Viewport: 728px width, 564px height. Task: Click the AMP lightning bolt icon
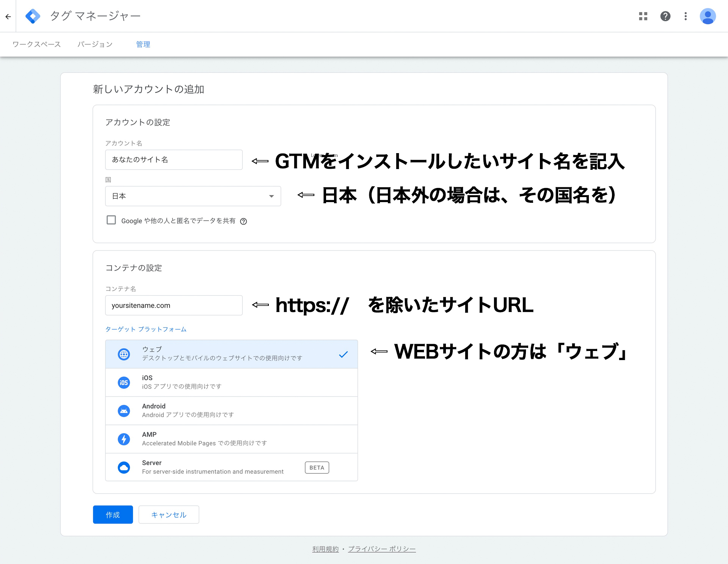click(x=124, y=439)
